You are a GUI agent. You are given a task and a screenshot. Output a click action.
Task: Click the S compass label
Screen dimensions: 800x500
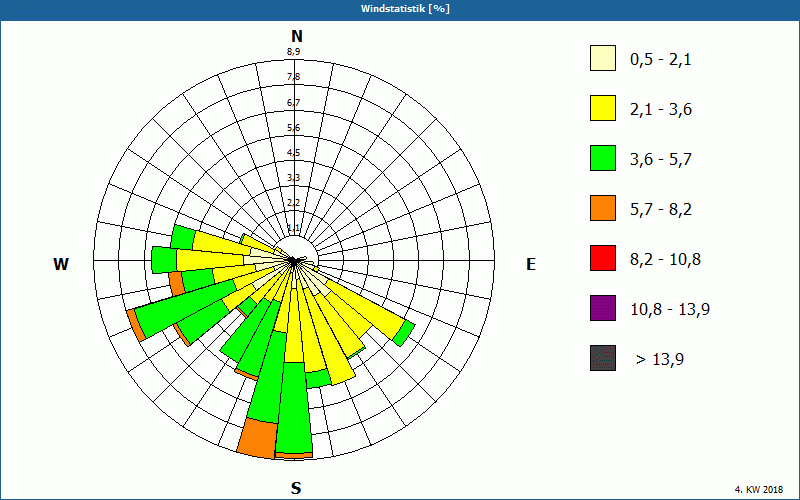click(x=296, y=488)
